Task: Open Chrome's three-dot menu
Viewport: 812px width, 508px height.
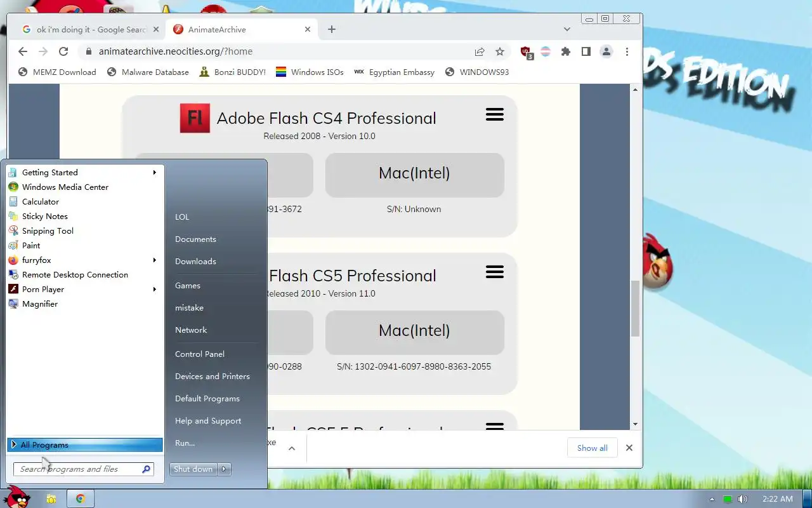Action: click(x=627, y=51)
